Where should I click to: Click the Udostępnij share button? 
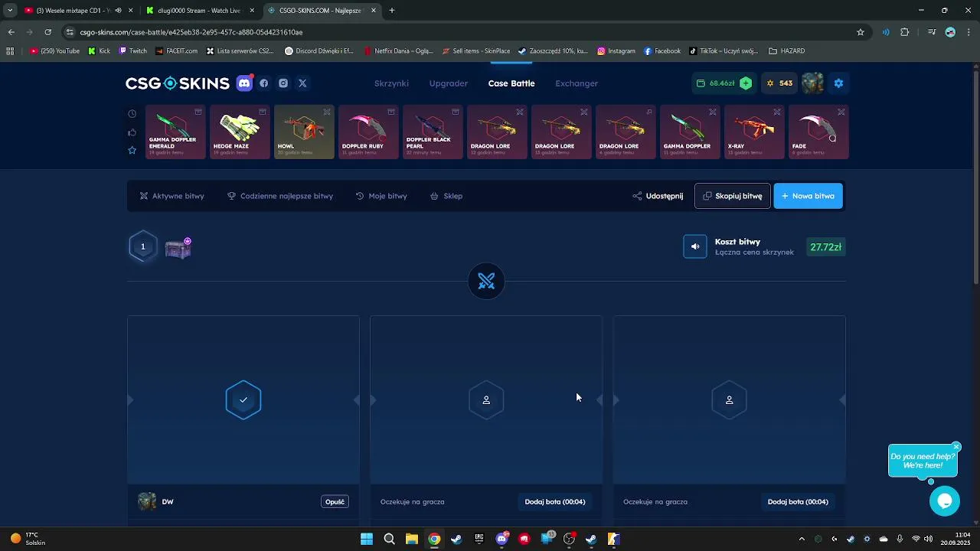pos(658,196)
